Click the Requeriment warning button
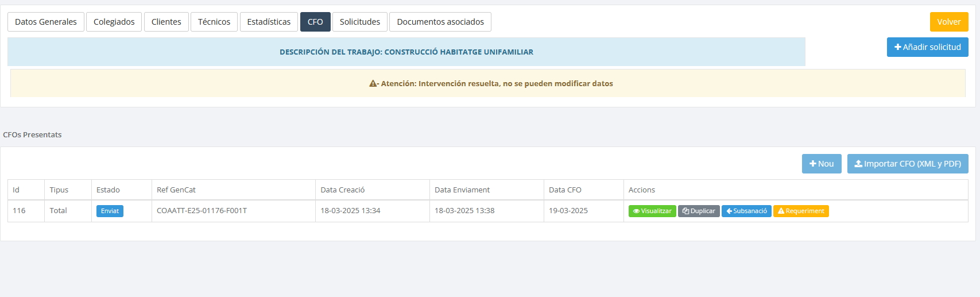This screenshot has height=297, width=980. pos(801,211)
